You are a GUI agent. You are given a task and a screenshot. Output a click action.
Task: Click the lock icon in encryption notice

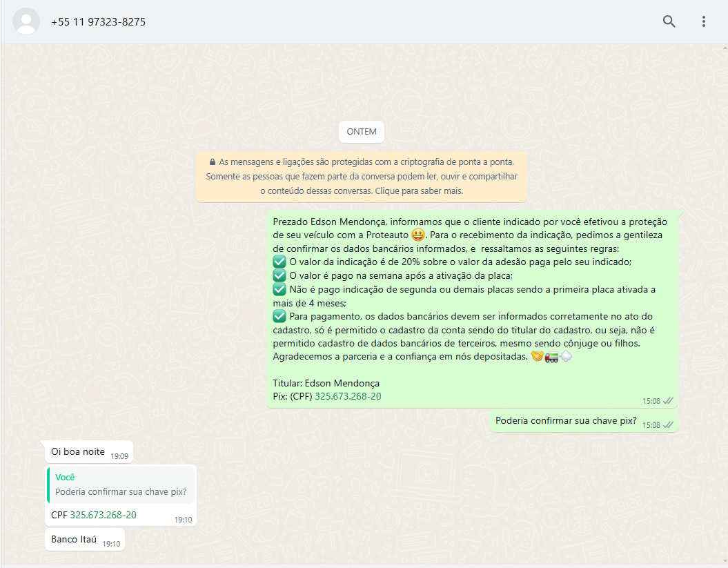click(213, 161)
